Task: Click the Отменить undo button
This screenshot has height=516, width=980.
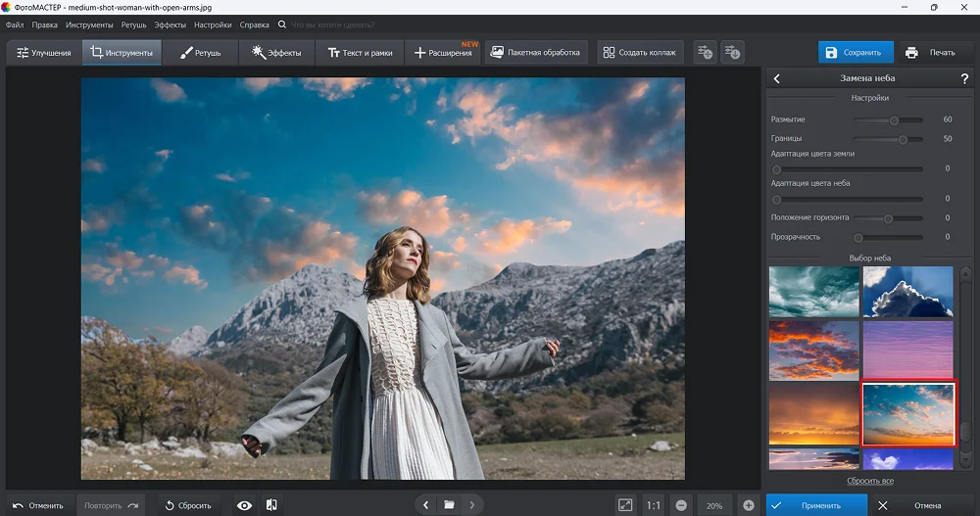Action: (x=38, y=505)
